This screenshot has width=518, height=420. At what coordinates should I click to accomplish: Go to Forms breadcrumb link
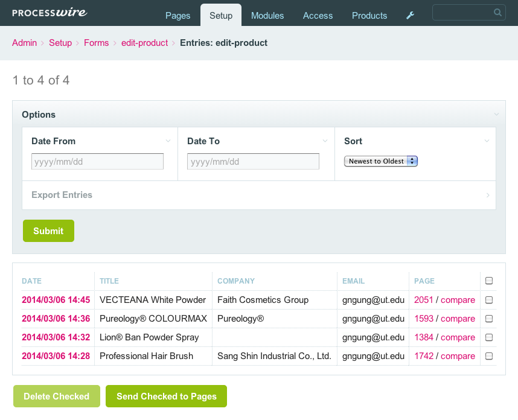pyautogui.click(x=96, y=43)
